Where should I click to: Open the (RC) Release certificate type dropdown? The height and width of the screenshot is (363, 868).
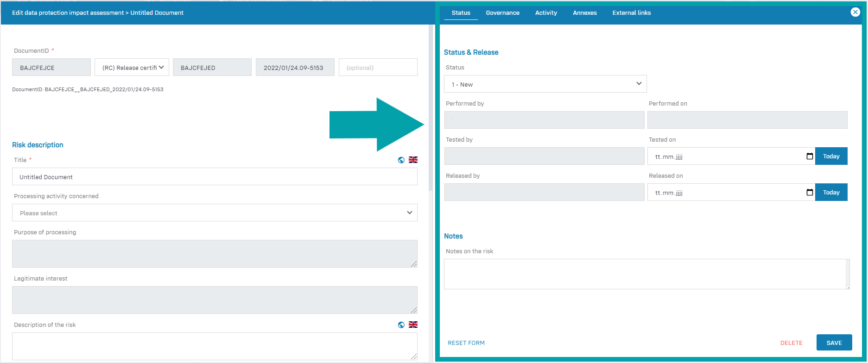pyautogui.click(x=132, y=68)
